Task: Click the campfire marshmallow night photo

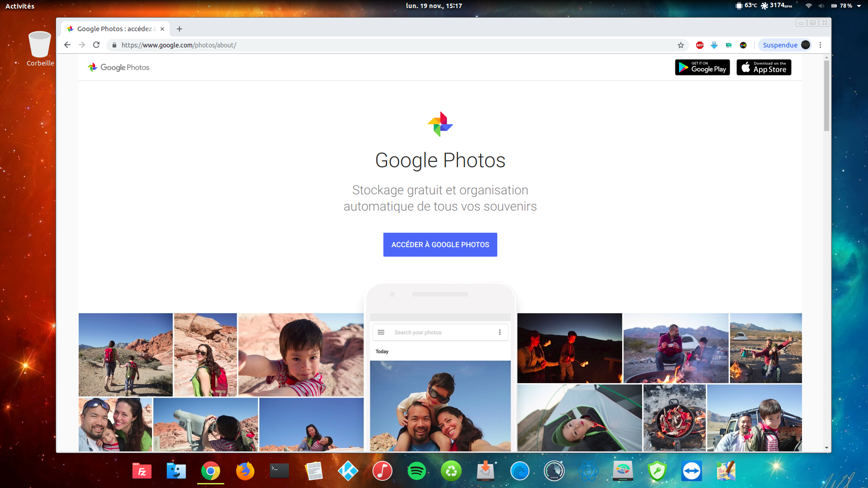Action: tap(570, 348)
